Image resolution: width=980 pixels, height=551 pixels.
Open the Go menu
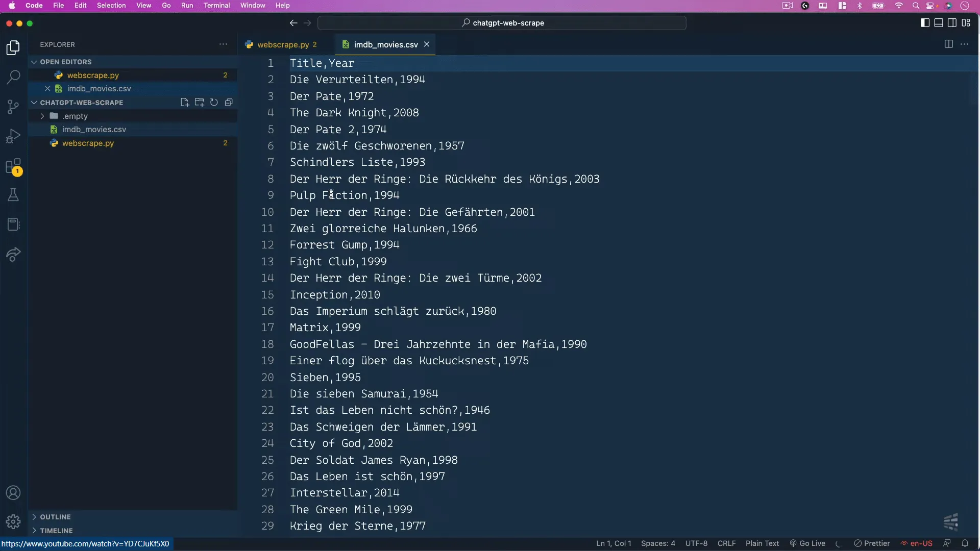click(x=166, y=6)
